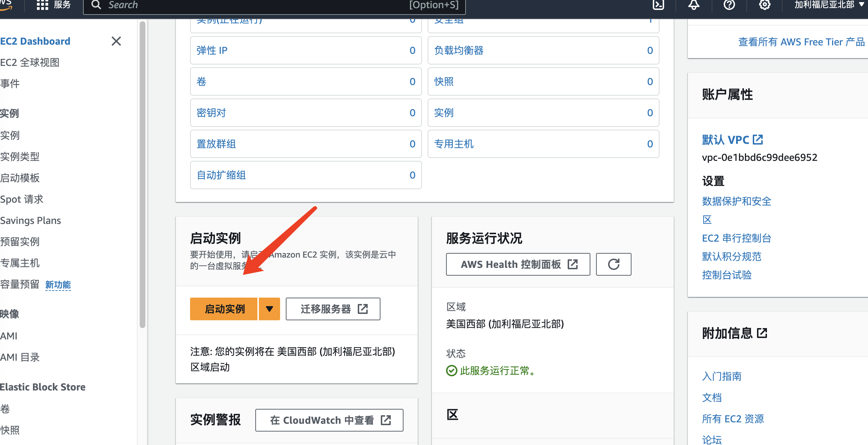This screenshot has height=445, width=868.
Task: Open the 置放群组 resource tile
Action: 306,144
